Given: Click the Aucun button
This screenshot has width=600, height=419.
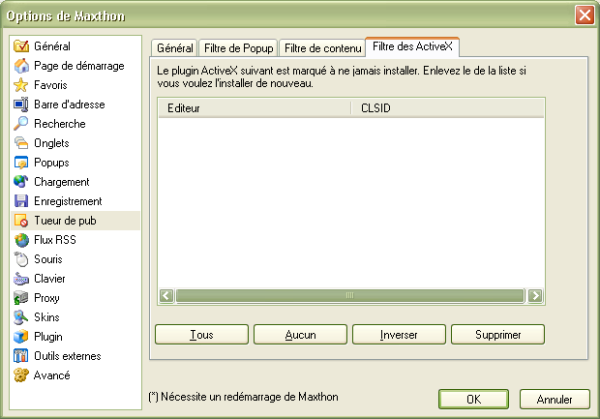Looking at the screenshot, I should [x=300, y=335].
